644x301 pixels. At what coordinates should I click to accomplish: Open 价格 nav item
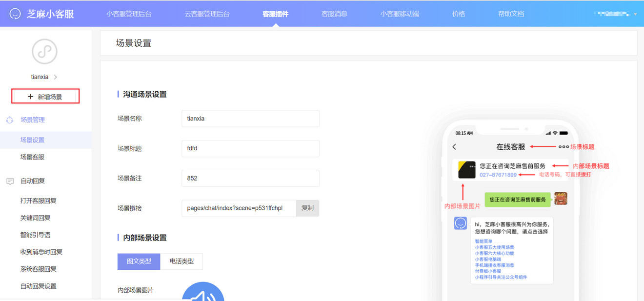click(x=459, y=14)
